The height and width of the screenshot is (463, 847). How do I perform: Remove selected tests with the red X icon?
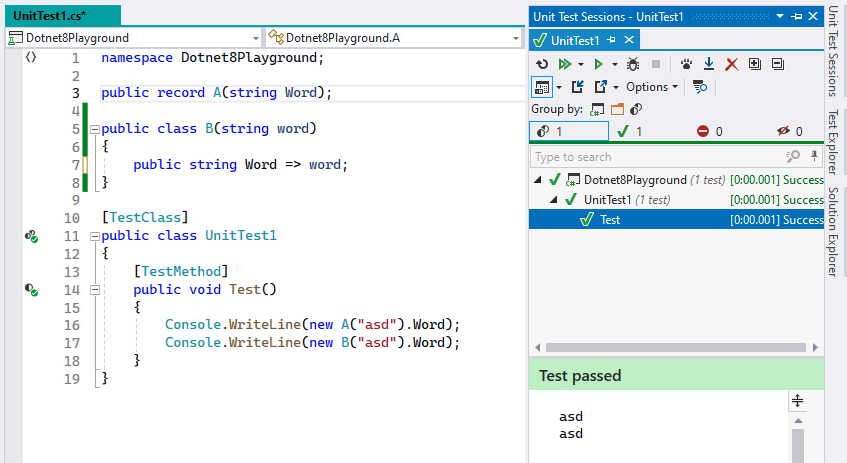pos(731,64)
